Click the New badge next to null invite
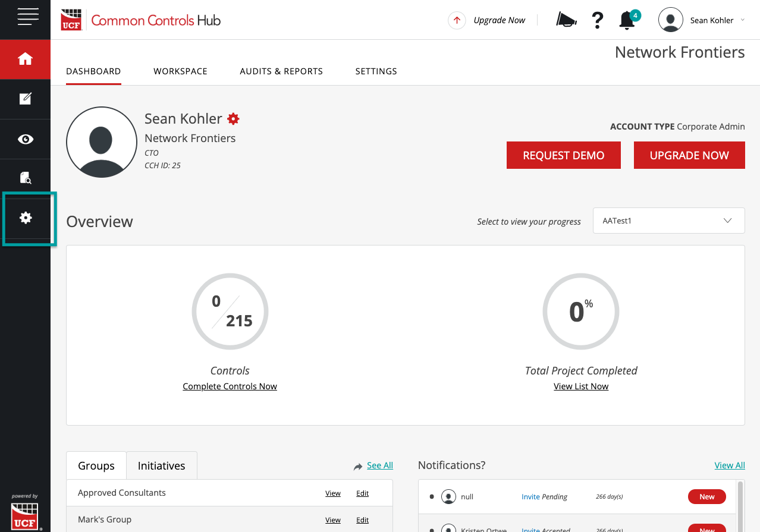This screenshot has width=760, height=532. (706, 496)
